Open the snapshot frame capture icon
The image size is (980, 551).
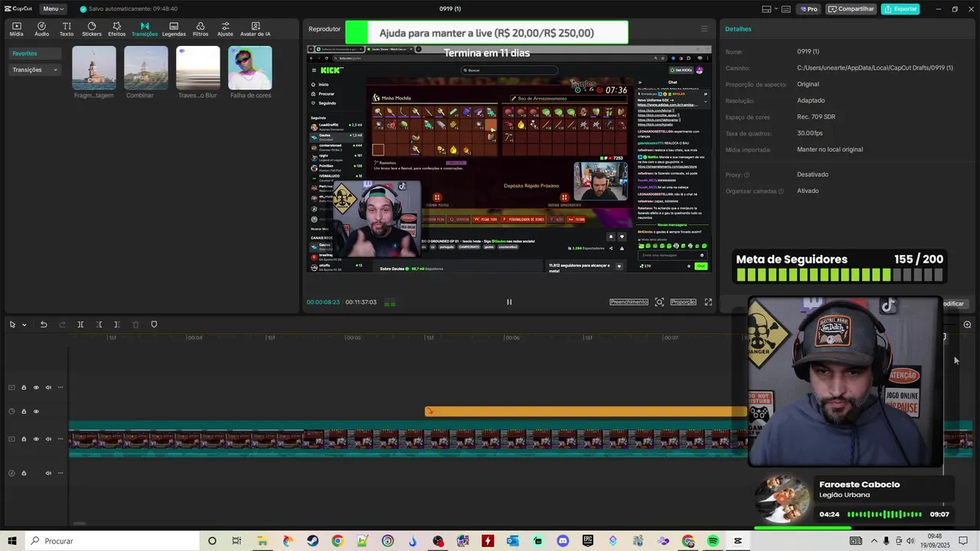pos(659,302)
